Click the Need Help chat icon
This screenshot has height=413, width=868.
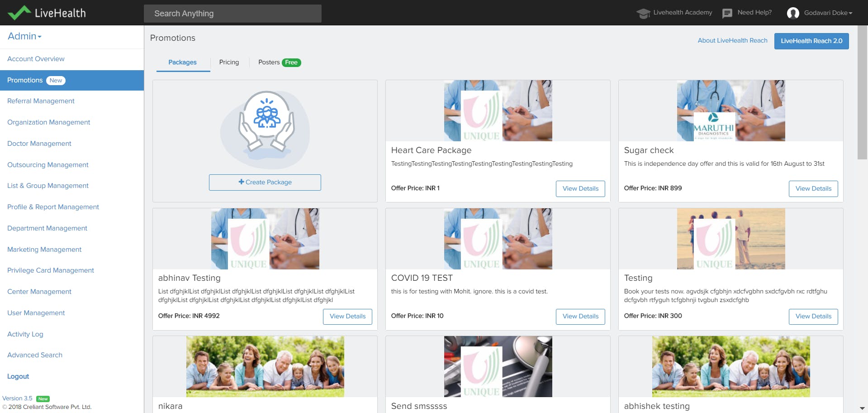click(x=727, y=13)
